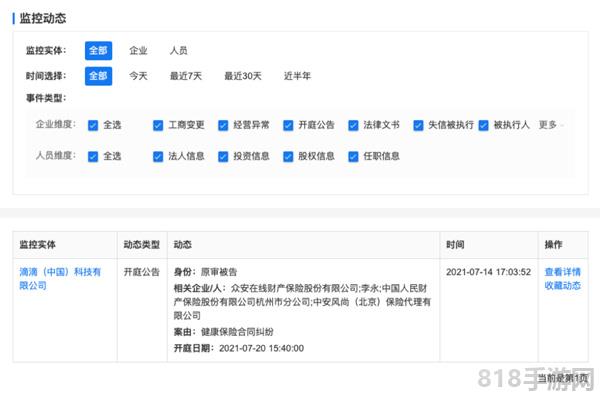Click 收藏动态 link
Image resolution: width=600 pixels, height=396 pixels.
(562, 285)
